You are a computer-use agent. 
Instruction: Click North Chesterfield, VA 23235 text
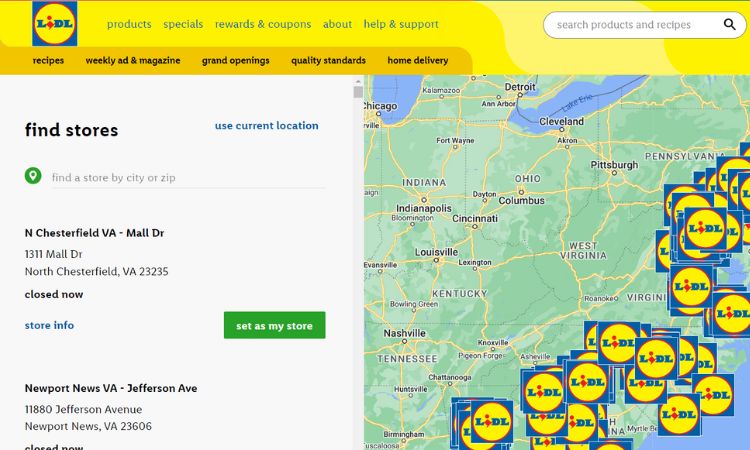tap(97, 272)
